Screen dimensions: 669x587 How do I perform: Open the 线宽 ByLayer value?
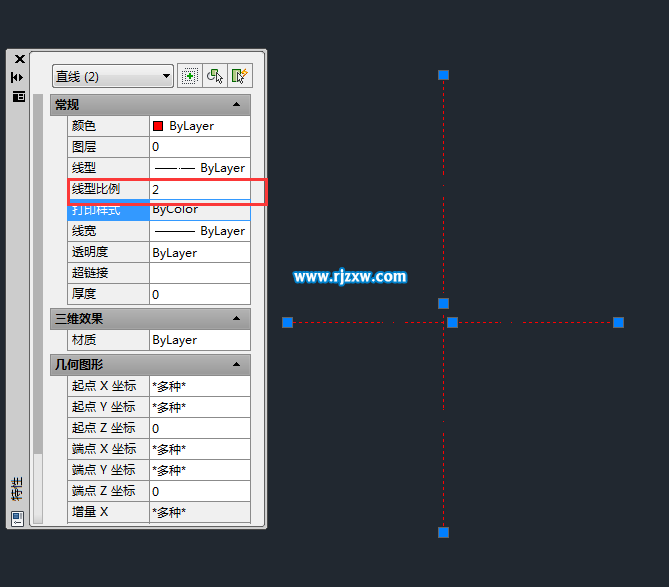(200, 231)
